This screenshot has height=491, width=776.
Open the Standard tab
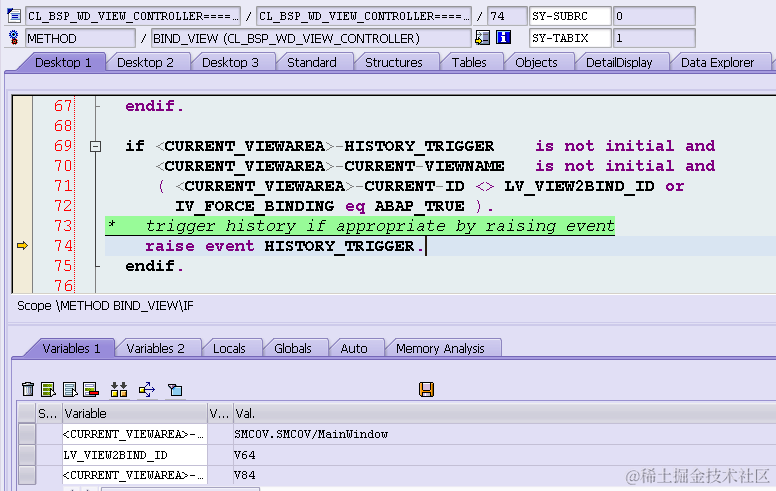point(312,62)
